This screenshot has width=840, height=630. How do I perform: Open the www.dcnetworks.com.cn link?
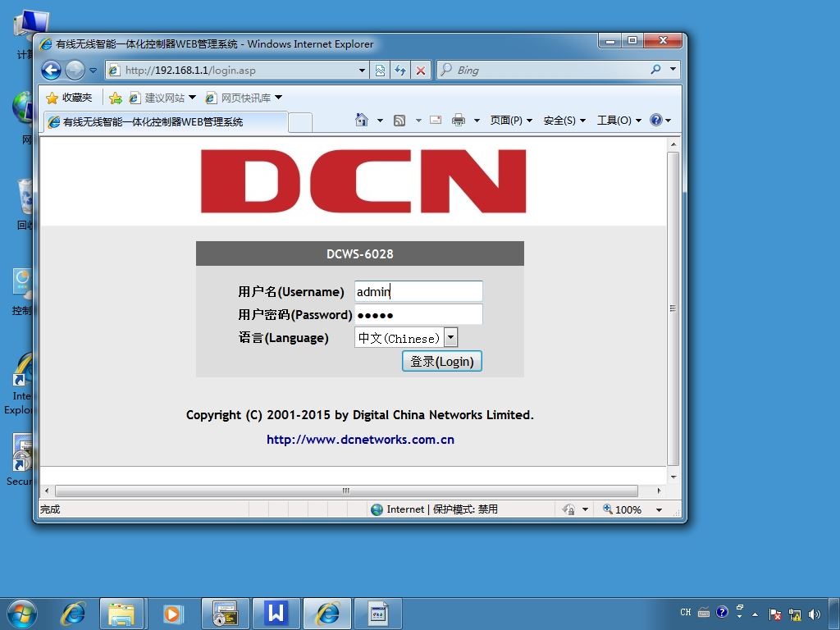[360, 440]
